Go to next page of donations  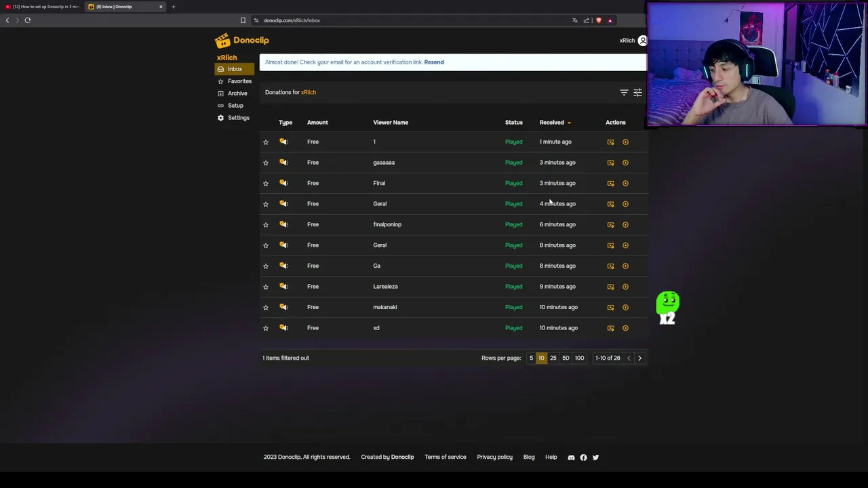tap(639, 358)
